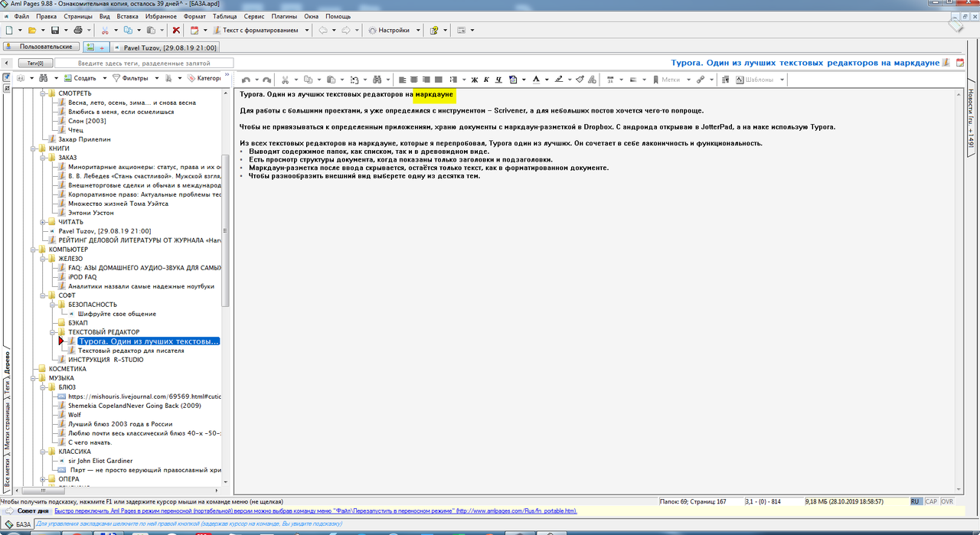The image size is (980, 535).
Task: Redo the edit in the editor toolbar
Action: [266, 79]
